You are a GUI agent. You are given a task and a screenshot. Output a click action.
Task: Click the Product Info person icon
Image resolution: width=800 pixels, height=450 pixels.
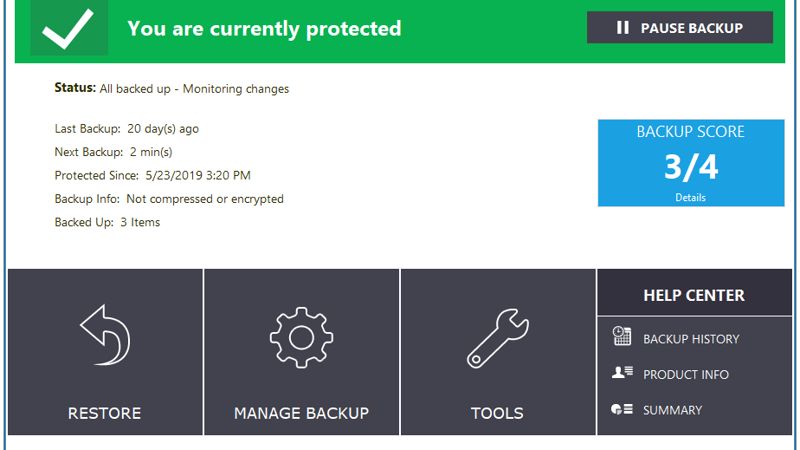622,372
